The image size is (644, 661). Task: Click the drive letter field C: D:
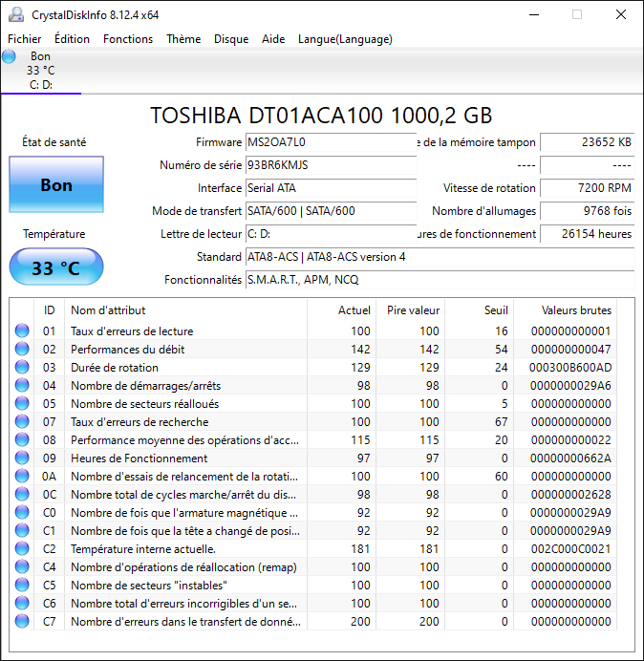point(331,233)
